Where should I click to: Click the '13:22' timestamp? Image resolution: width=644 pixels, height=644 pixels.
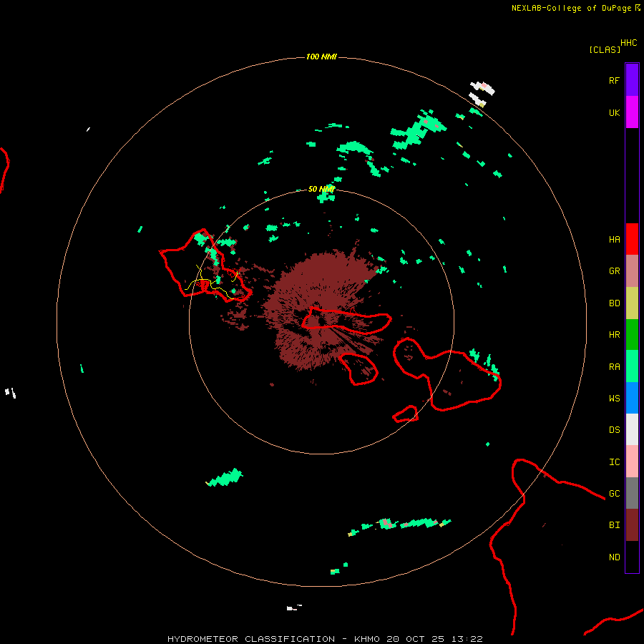[467, 639]
